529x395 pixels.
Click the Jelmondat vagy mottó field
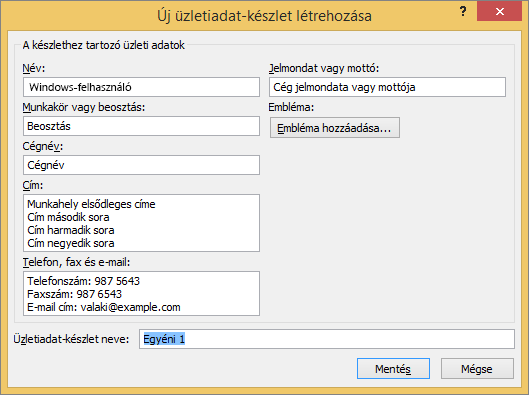point(387,87)
